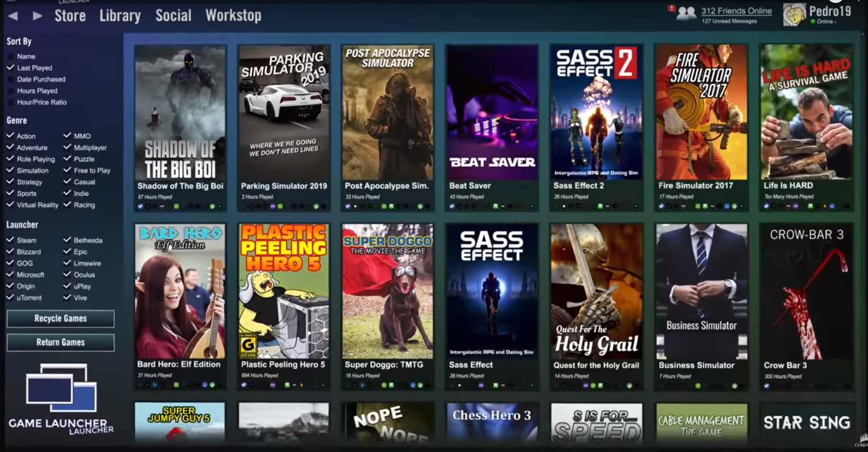Image resolution: width=868 pixels, height=452 pixels.
Task: Uncheck the Limewire launcher
Action: (67, 263)
